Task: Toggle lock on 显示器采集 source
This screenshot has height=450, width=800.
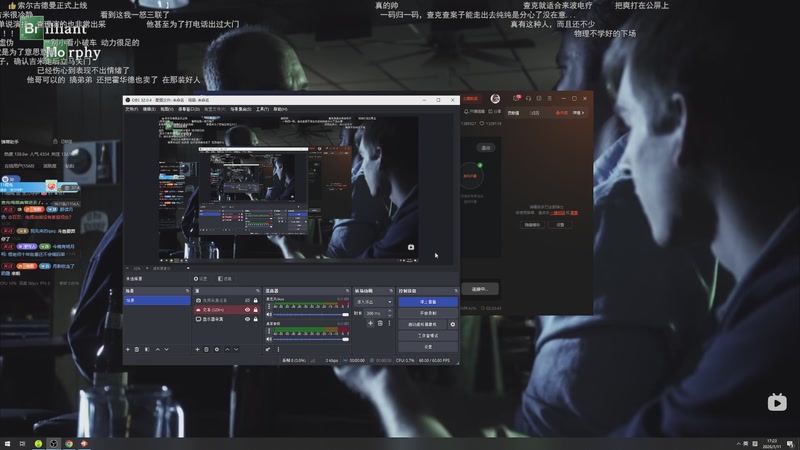Action: (x=256, y=319)
